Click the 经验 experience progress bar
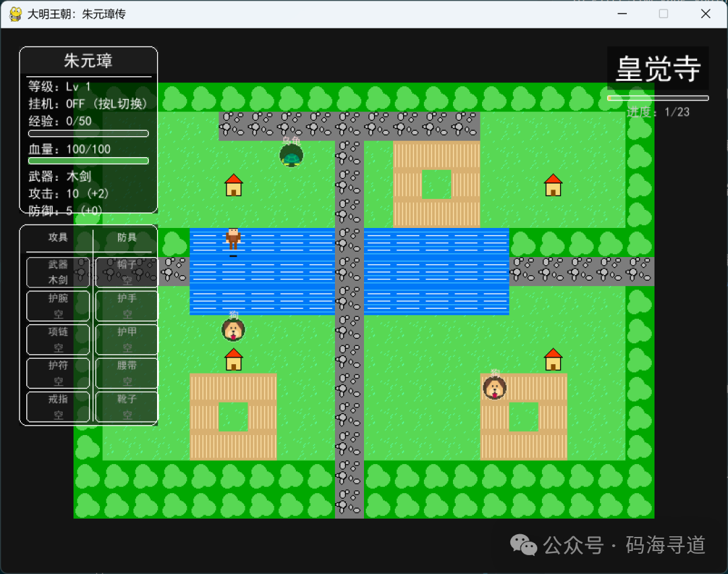Screen dimensions: 728x574 [88, 134]
